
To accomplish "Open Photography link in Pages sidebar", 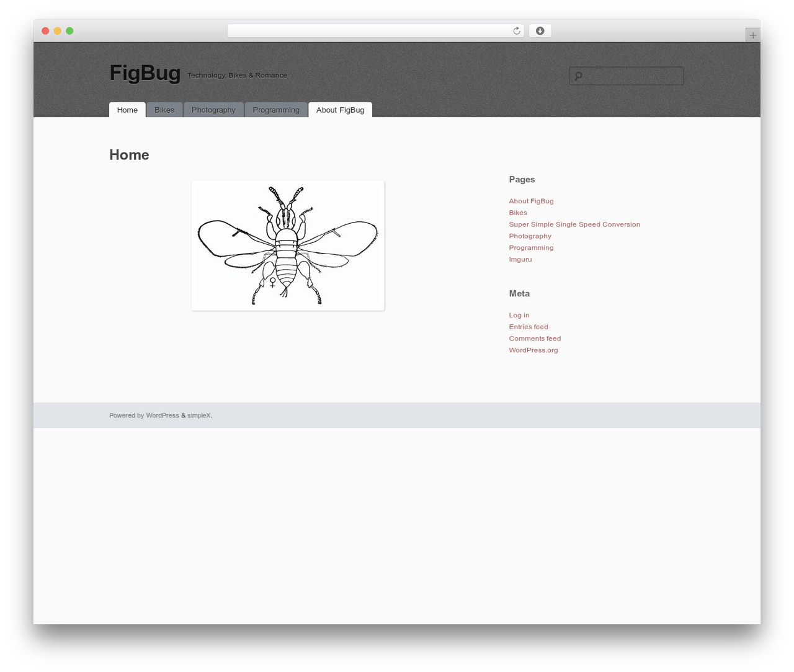I will (530, 236).
